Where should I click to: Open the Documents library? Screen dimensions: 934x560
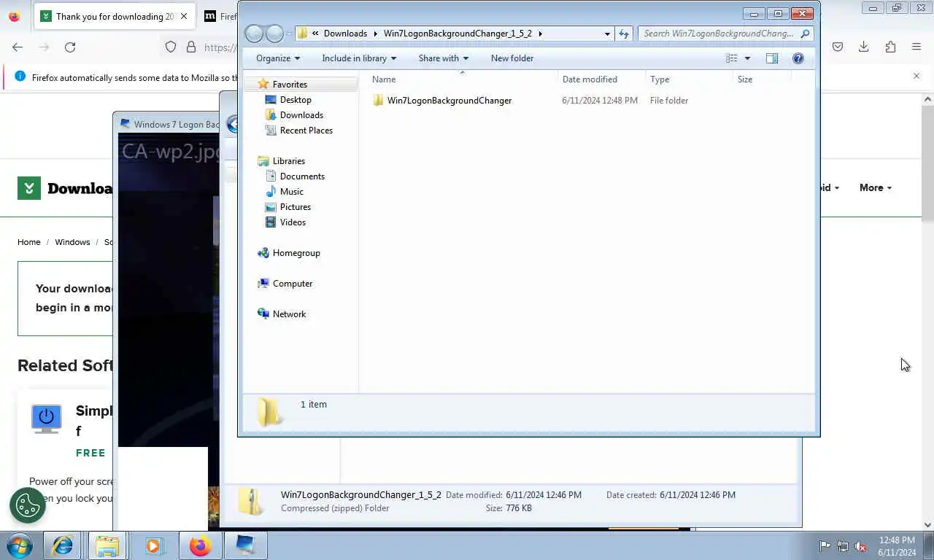click(302, 176)
